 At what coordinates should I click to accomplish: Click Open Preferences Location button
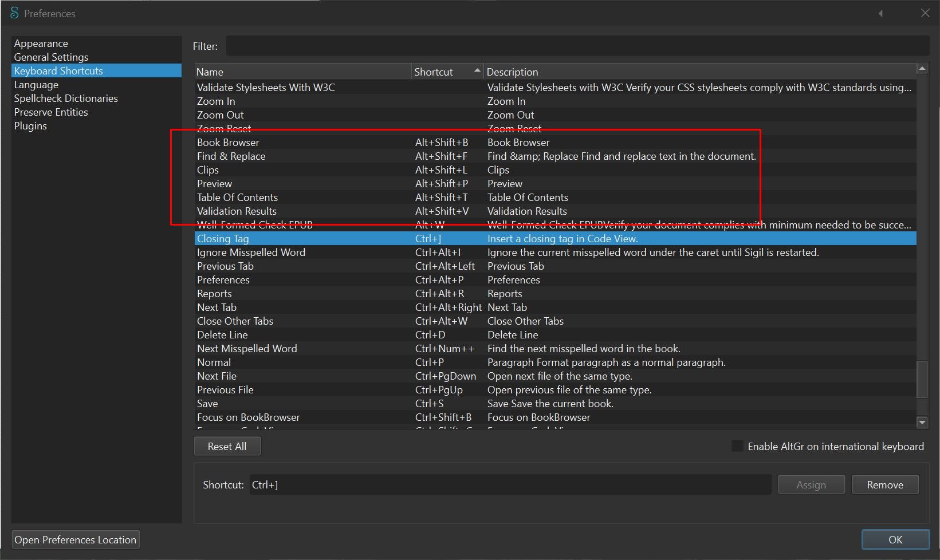(76, 540)
